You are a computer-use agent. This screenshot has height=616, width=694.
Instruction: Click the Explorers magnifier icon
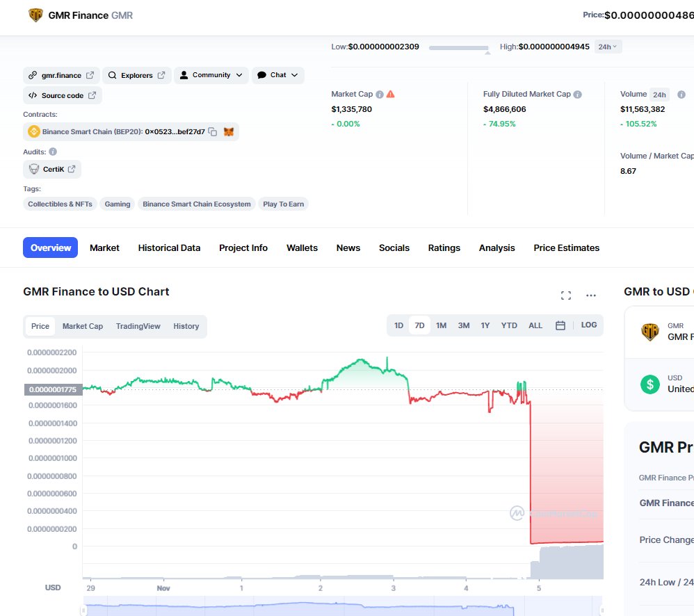[x=113, y=75]
